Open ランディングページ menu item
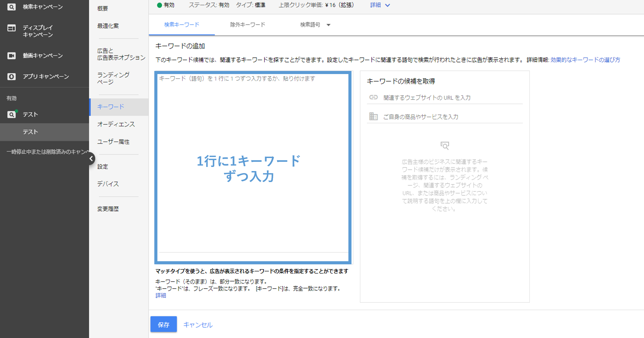Image resolution: width=644 pixels, height=338 pixels. click(x=113, y=78)
